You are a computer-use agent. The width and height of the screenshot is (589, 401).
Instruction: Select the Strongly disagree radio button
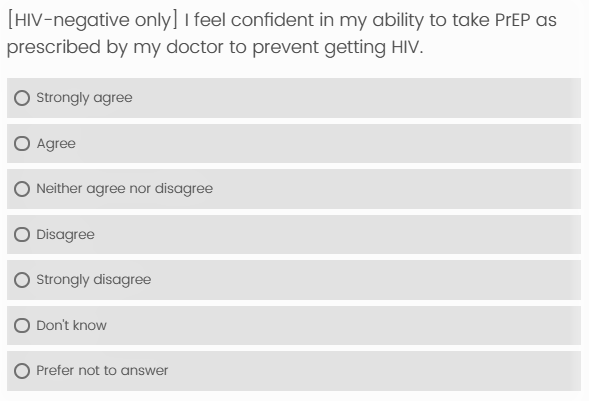22,280
